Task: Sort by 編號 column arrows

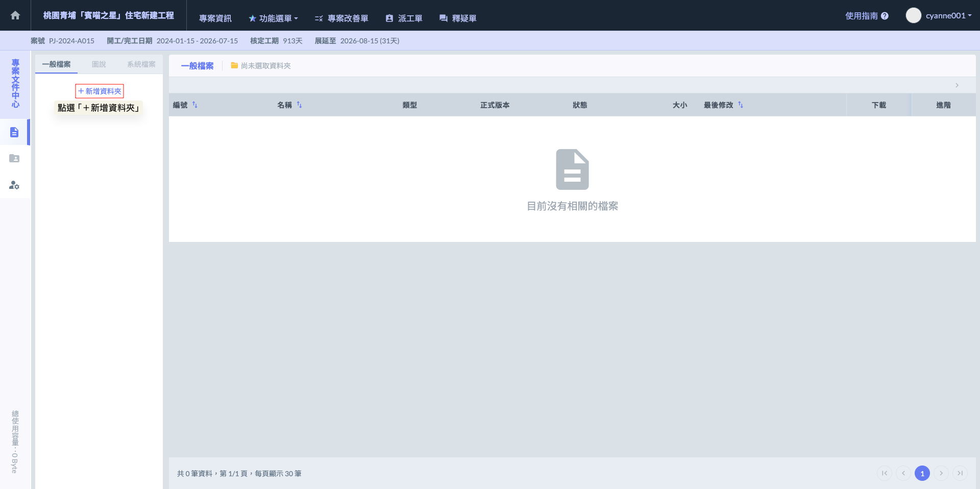Action: 195,105
